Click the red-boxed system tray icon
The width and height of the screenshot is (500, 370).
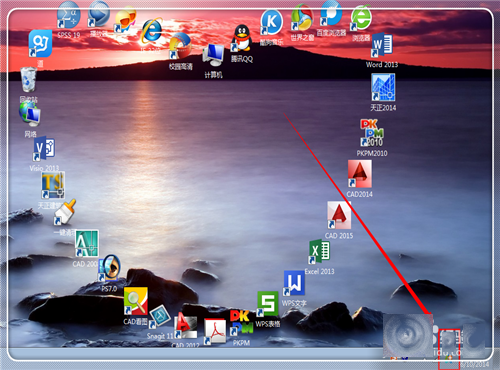[x=449, y=349]
